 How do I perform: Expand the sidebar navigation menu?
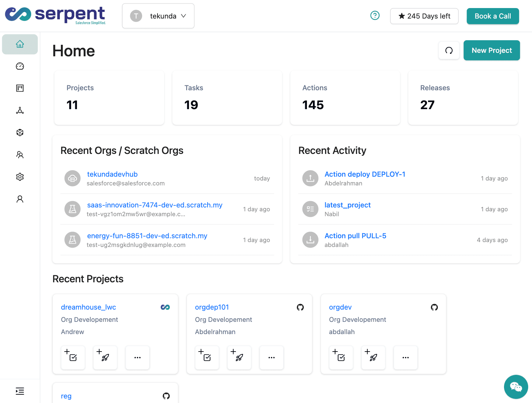pyautogui.click(x=20, y=391)
